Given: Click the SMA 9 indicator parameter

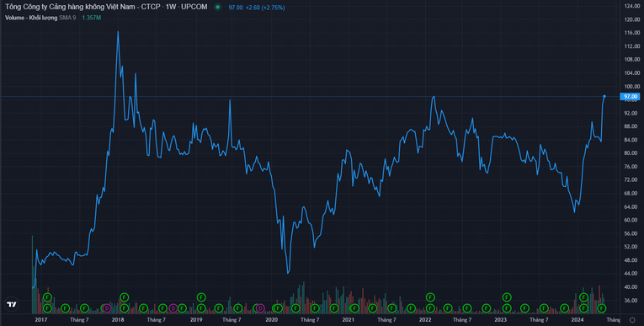Looking at the screenshot, I should [67, 18].
